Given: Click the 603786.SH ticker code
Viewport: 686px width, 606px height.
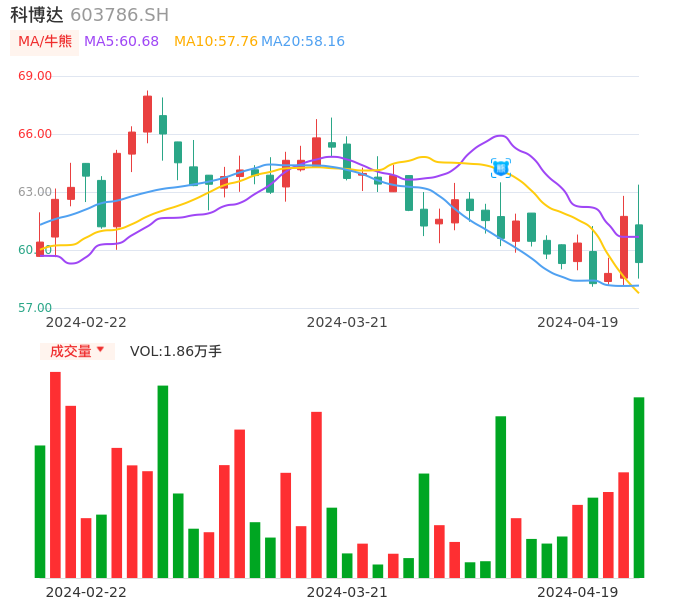Looking at the screenshot, I should pyautogui.click(x=119, y=15).
